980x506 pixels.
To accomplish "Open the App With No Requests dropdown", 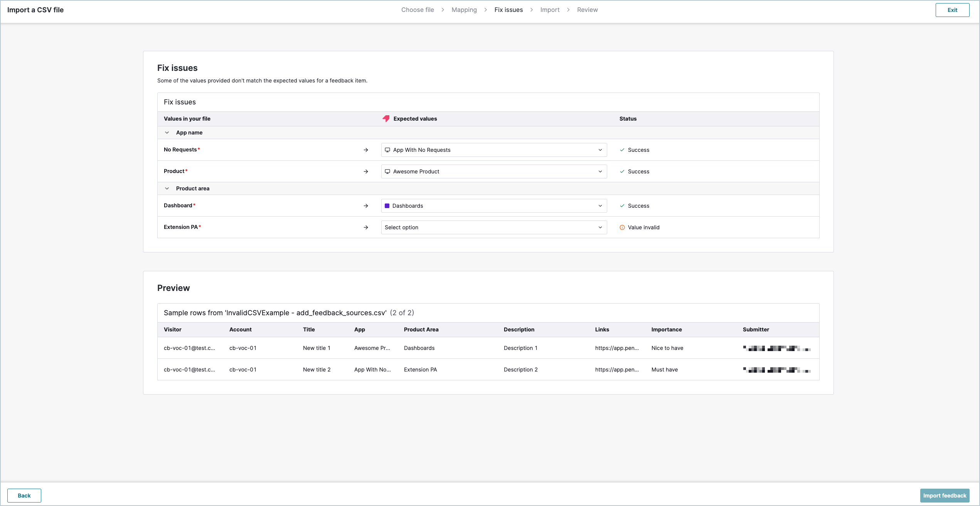I will 494,150.
